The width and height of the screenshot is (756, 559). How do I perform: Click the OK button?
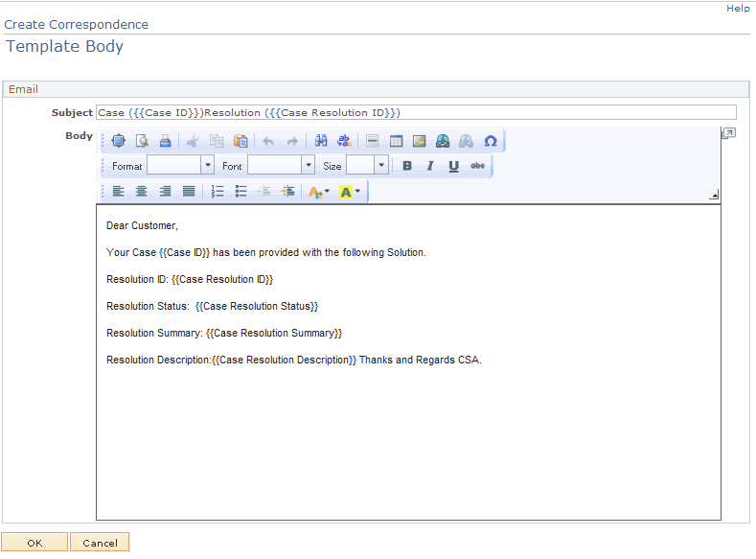pyautogui.click(x=34, y=543)
